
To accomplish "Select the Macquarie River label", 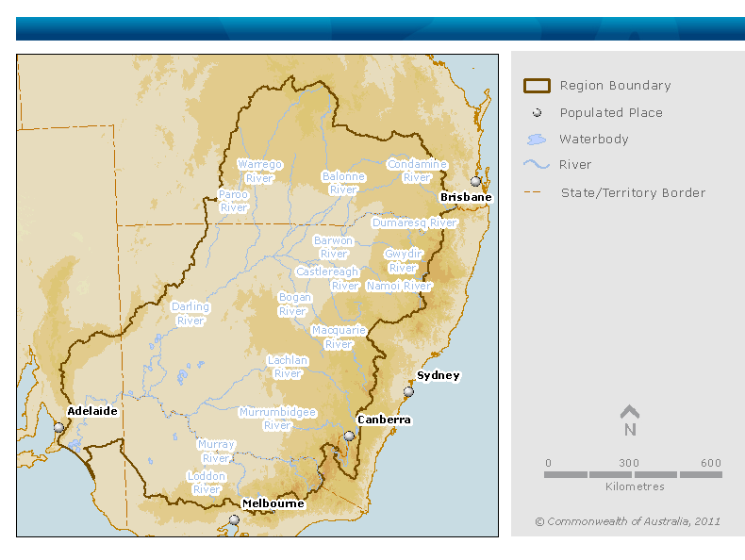I will pos(339,337).
